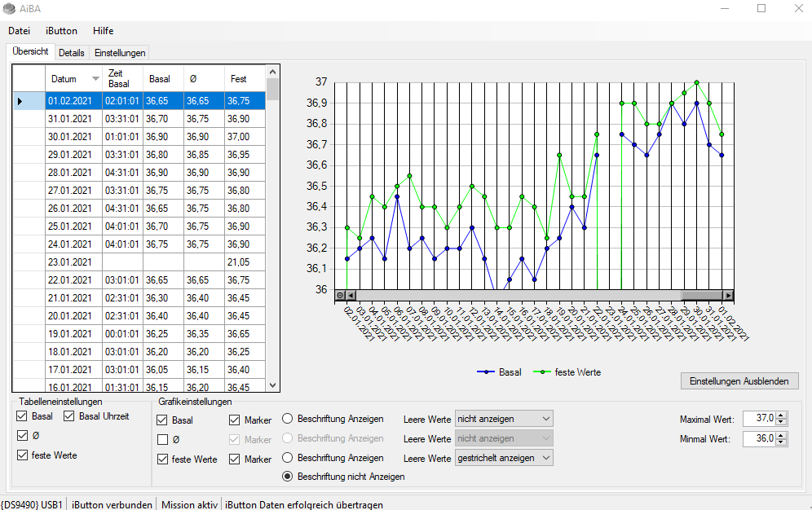Click the Datum column sort arrow
The height and width of the screenshot is (510, 812).
95,79
